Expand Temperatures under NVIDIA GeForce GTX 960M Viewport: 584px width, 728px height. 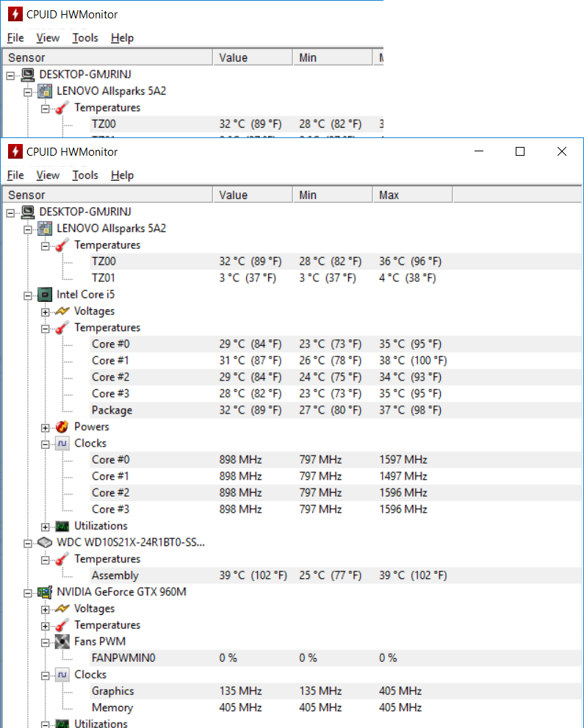46,626
